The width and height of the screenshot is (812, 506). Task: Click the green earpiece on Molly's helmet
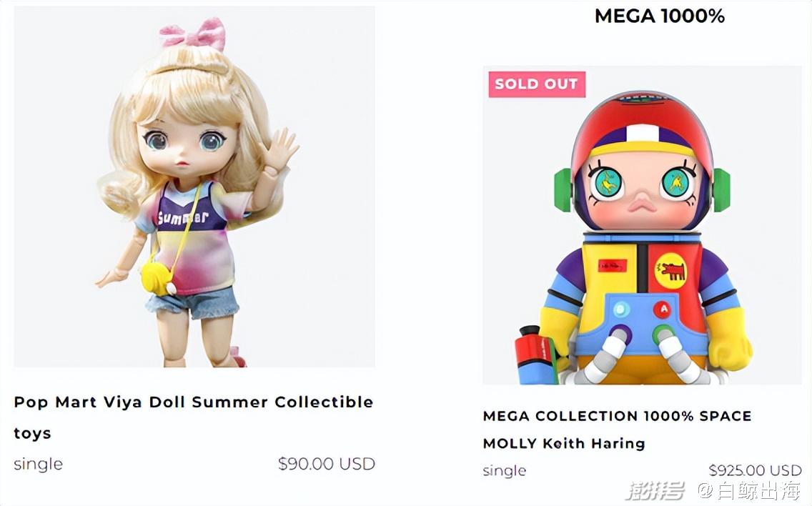[x=721, y=189]
